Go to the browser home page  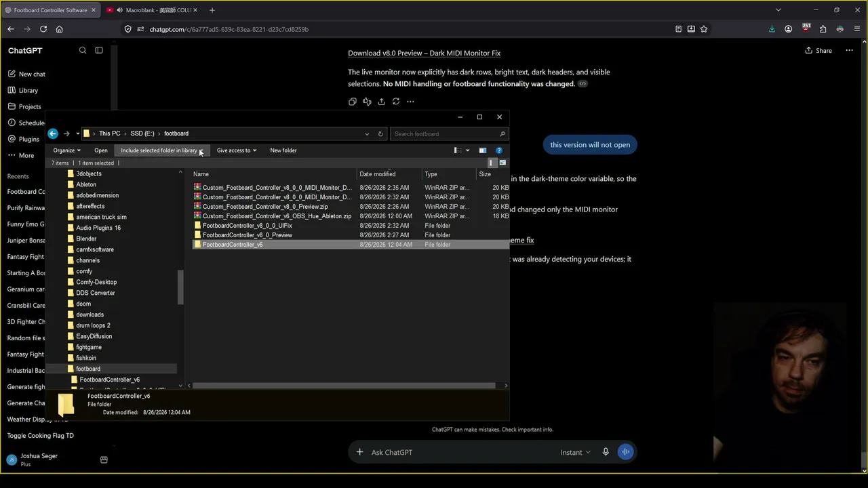pyautogui.click(x=59, y=29)
